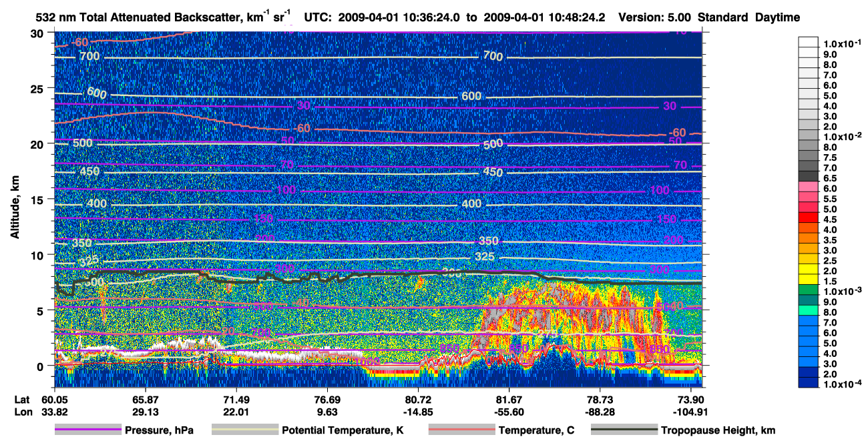868x445 pixels.
Task: Click longitude value '-88.28'
Action: (600, 412)
